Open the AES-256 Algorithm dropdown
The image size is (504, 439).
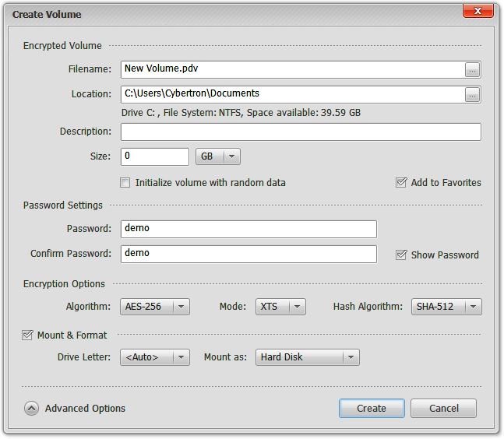(155, 307)
